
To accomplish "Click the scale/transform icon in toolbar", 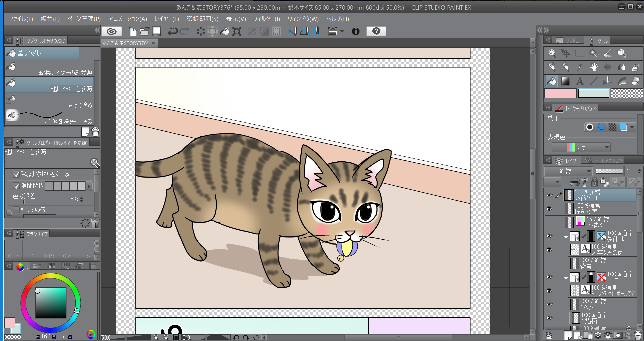I will click(x=237, y=31).
